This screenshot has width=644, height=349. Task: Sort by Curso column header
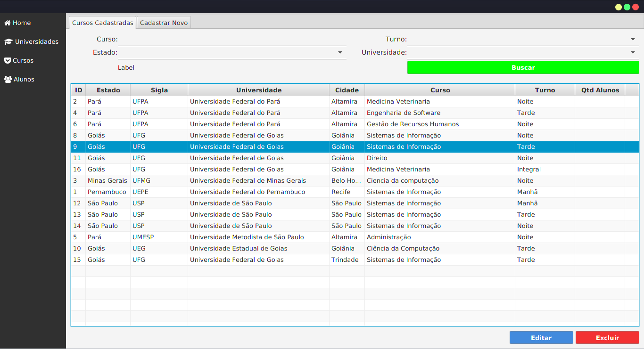click(440, 90)
